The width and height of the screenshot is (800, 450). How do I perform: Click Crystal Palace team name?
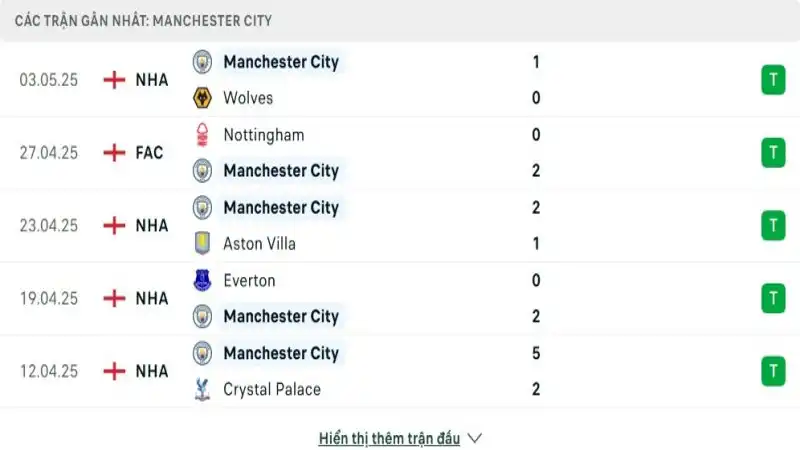coord(272,389)
